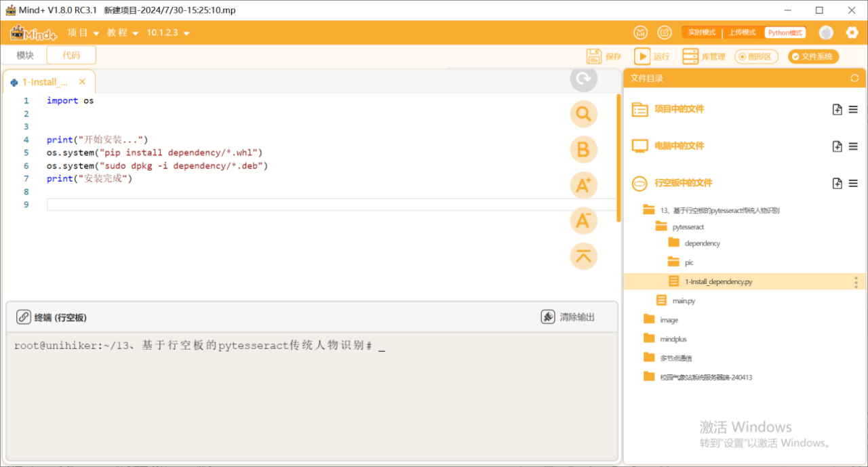This screenshot has height=467, width=868.
Task: Click the scroll-to-top arrow icon
Action: point(583,256)
